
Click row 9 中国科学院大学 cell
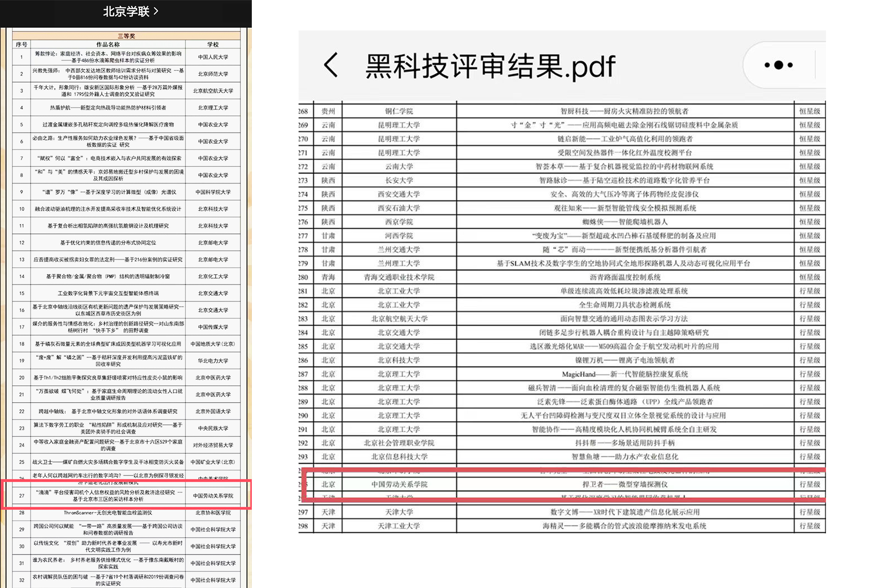213,192
